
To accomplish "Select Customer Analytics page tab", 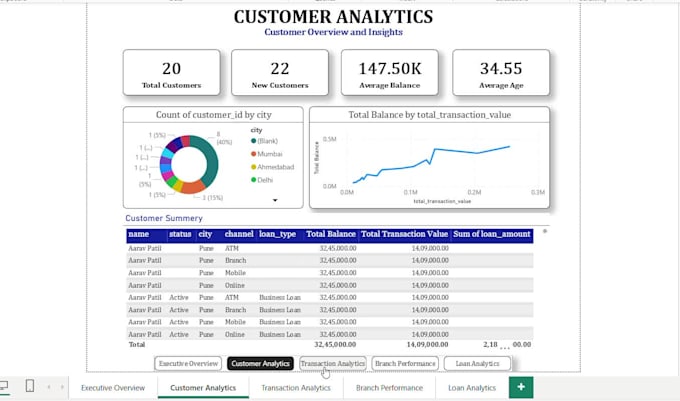I will point(203,388).
